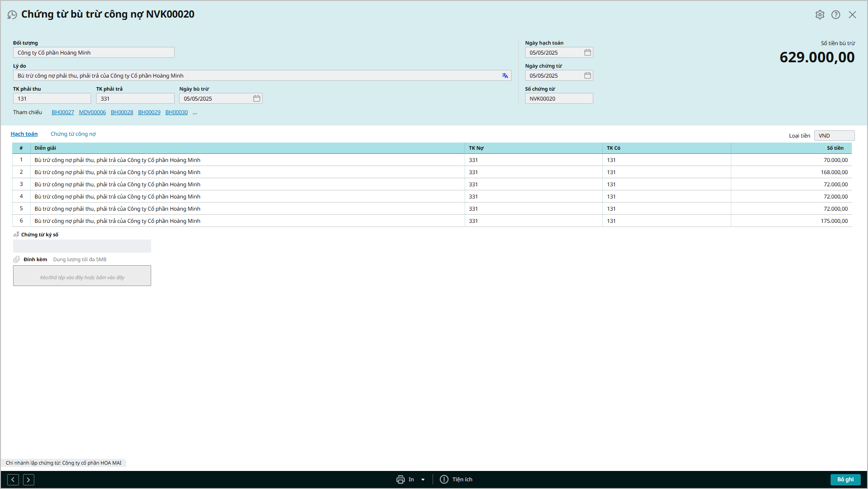This screenshot has height=489, width=868.
Task: Click the printer In icon
Action: (400, 480)
